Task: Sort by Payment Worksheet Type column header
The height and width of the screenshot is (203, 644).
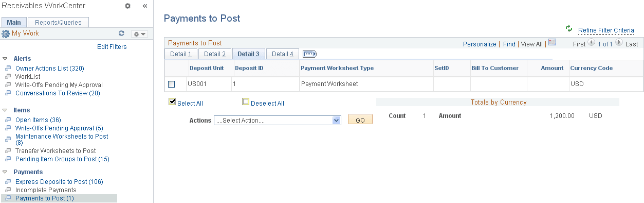Action: pos(337,68)
